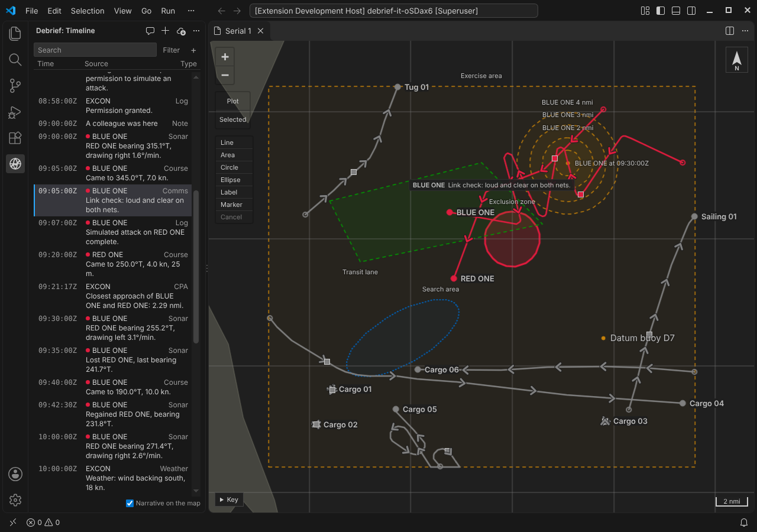Sort timeline by Time column header
The image size is (757, 532).
point(46,64)
